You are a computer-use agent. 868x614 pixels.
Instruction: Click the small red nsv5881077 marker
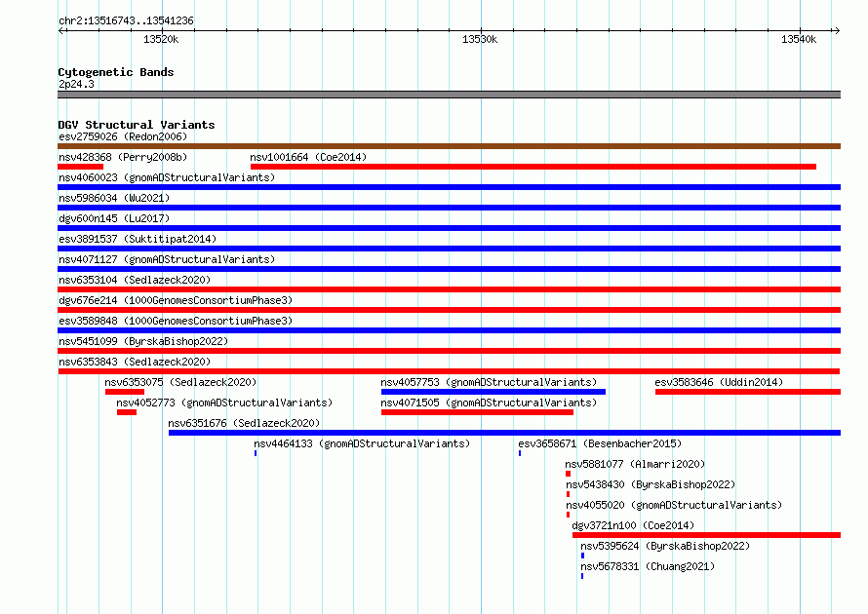568,474
